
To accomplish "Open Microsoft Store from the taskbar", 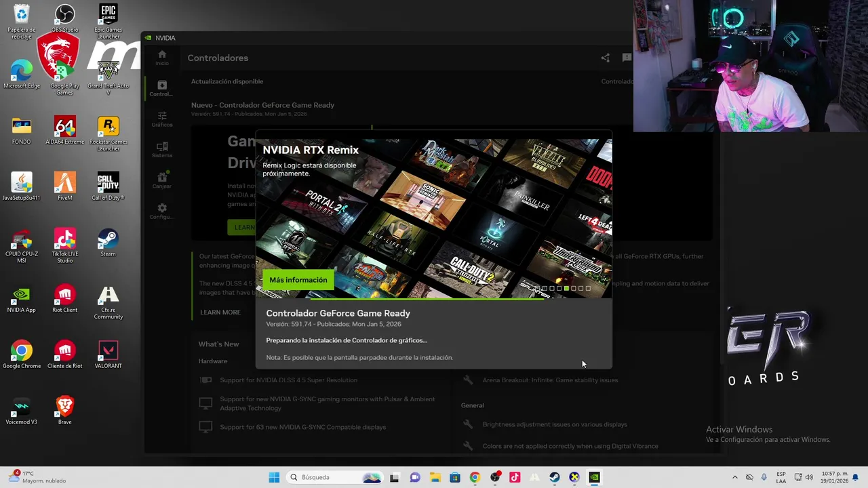I will coord(455,477).
